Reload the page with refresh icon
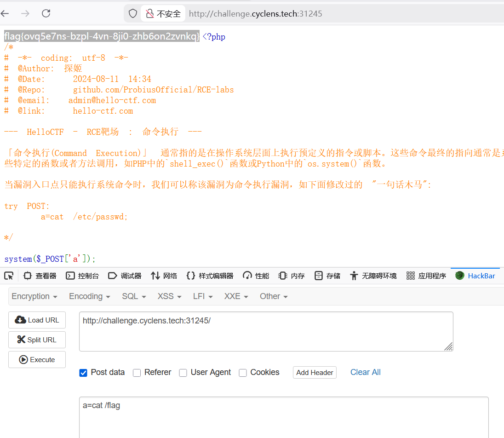 [x=46, y=13]
